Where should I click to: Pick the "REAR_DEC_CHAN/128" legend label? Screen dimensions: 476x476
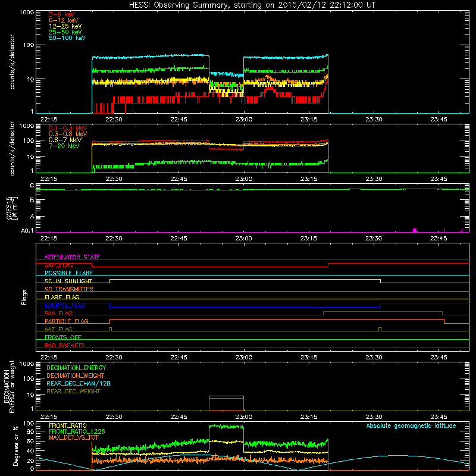click(x=79, y=383)
